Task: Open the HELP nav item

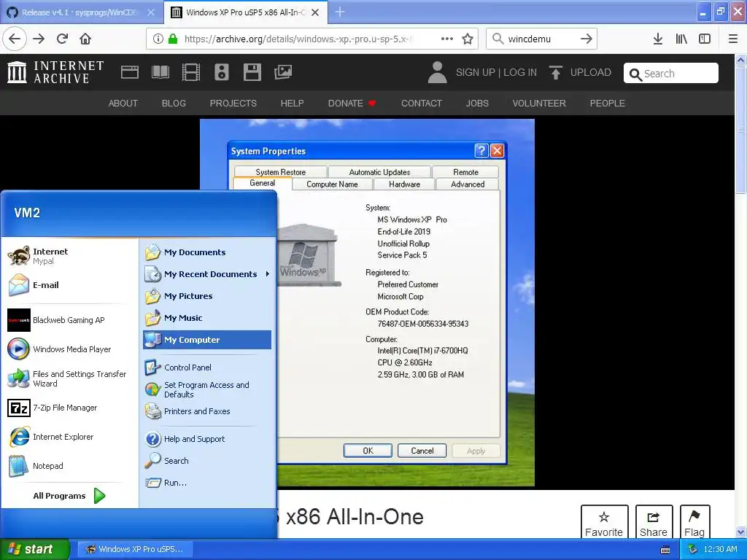Action: pyautogui.click(x=292, y=104)
